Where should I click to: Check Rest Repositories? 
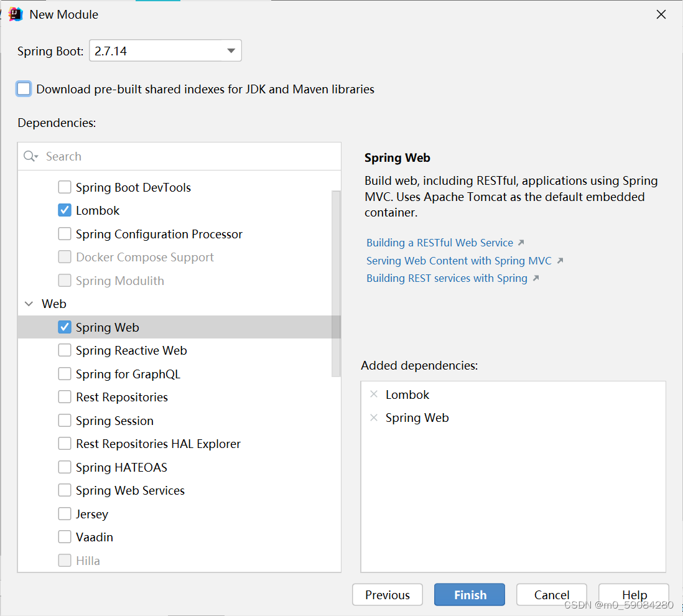[65, 396]
